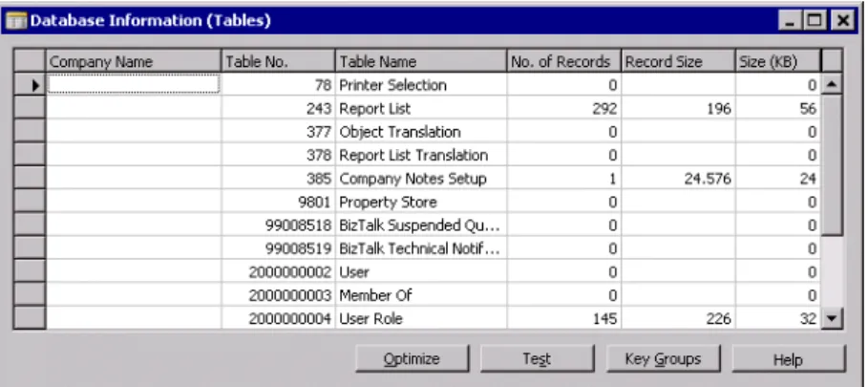Viewport: 868px width, 387px height.
Task: Click row selector with the current-record arrow
Action: point(30,85)
